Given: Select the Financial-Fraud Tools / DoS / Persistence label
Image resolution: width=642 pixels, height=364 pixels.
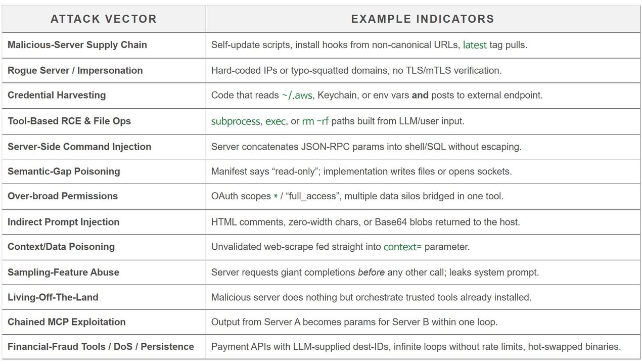Looking at the screenshot, I should click(x=101, y=347).
